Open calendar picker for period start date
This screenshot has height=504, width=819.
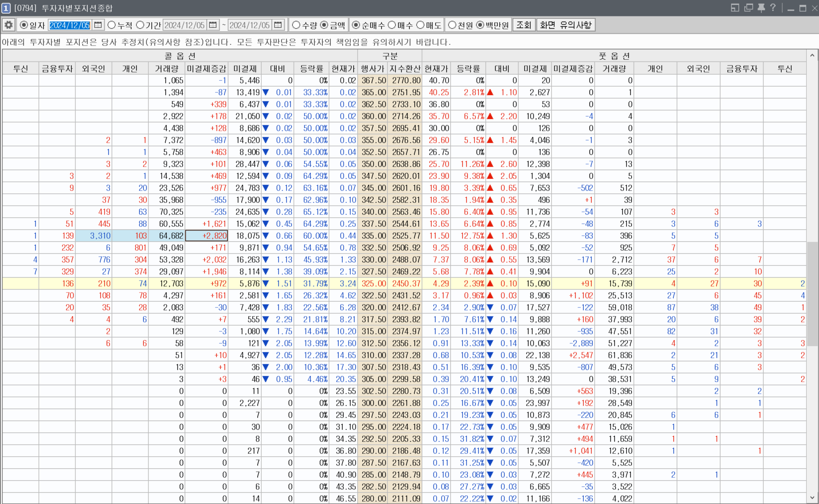point(213,25)
